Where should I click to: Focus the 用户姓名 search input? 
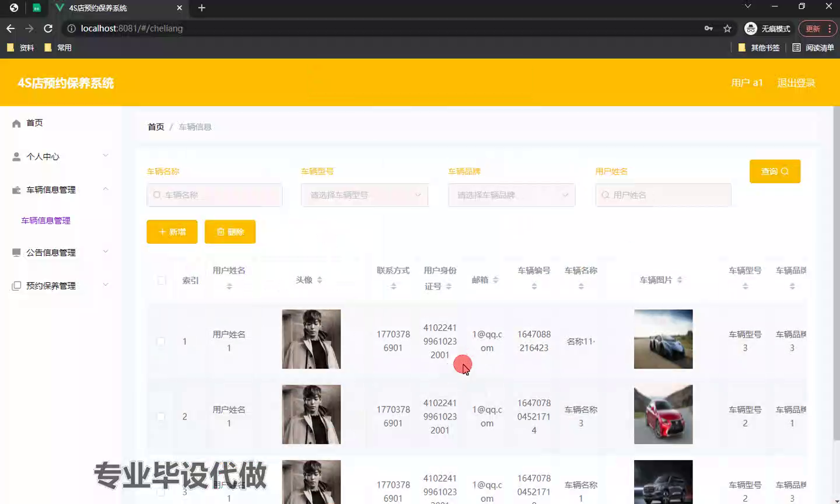click(x=663, y=195)
